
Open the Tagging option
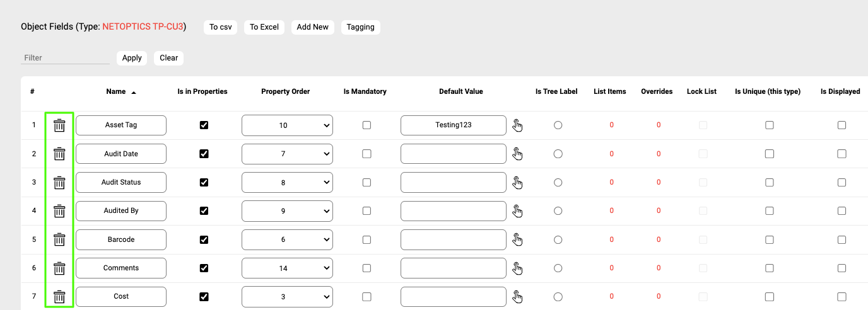(360, 27)
